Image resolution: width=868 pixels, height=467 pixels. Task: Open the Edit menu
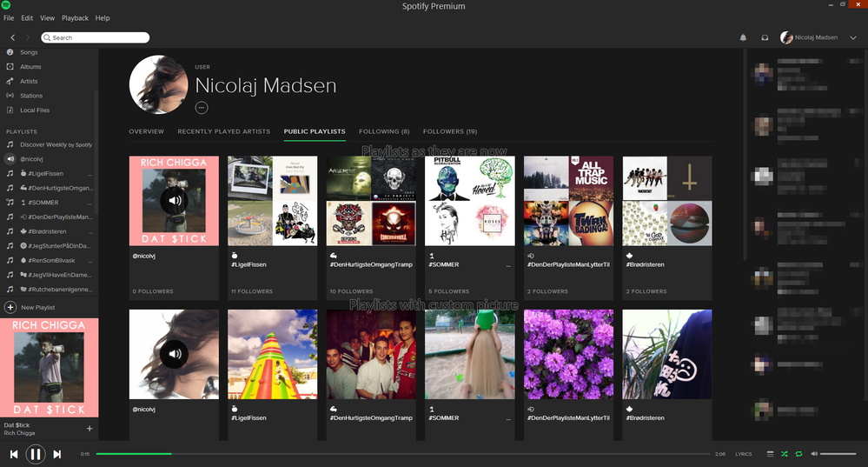click(27, 17)
